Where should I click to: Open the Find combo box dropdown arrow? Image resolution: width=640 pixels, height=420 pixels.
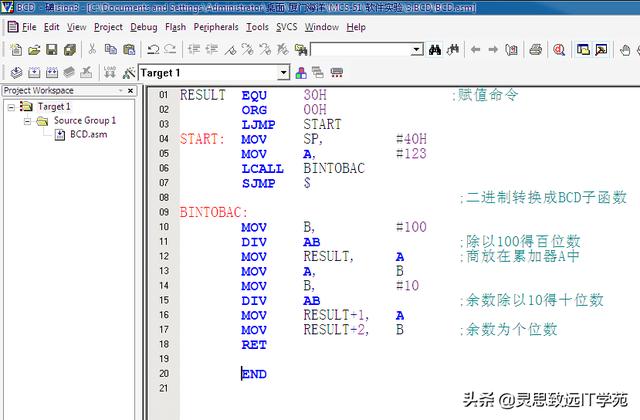point(416,50)
